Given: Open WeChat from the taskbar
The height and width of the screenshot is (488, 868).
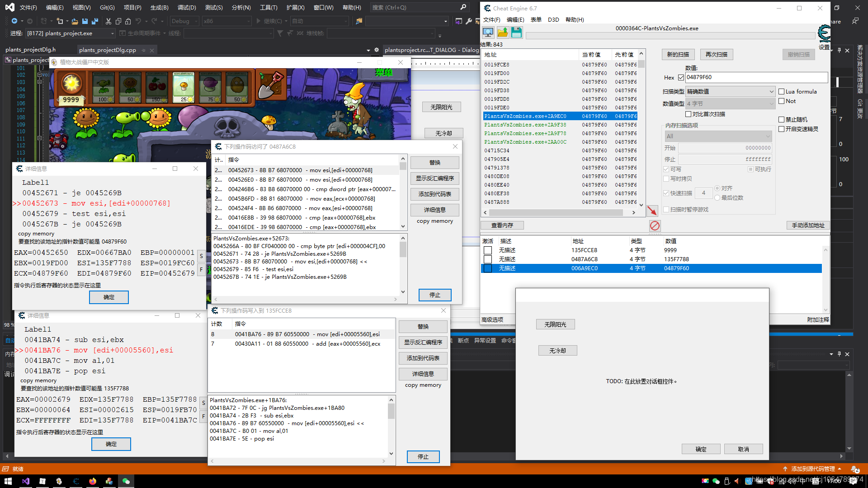Looking at the screenshot, I should tap(126, 481).
